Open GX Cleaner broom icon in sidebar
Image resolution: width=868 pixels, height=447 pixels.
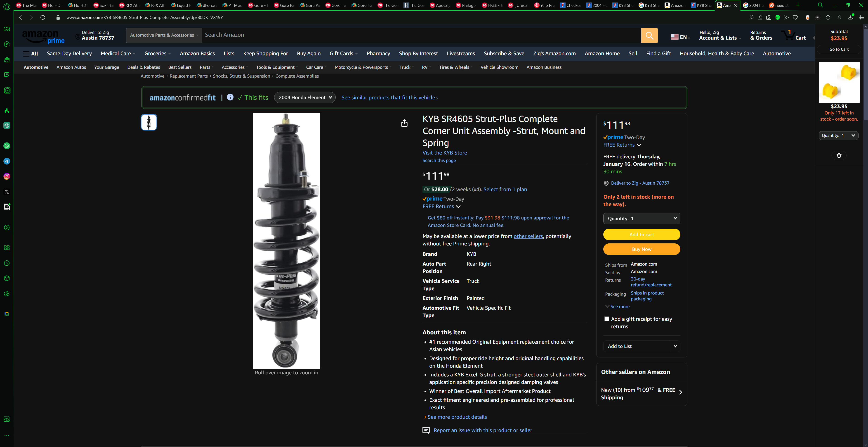7,60
